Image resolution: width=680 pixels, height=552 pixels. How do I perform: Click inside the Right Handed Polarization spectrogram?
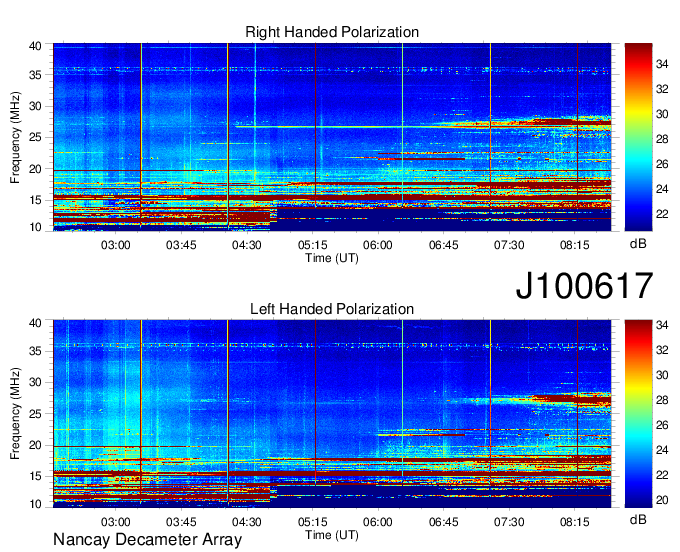(332, 137)
